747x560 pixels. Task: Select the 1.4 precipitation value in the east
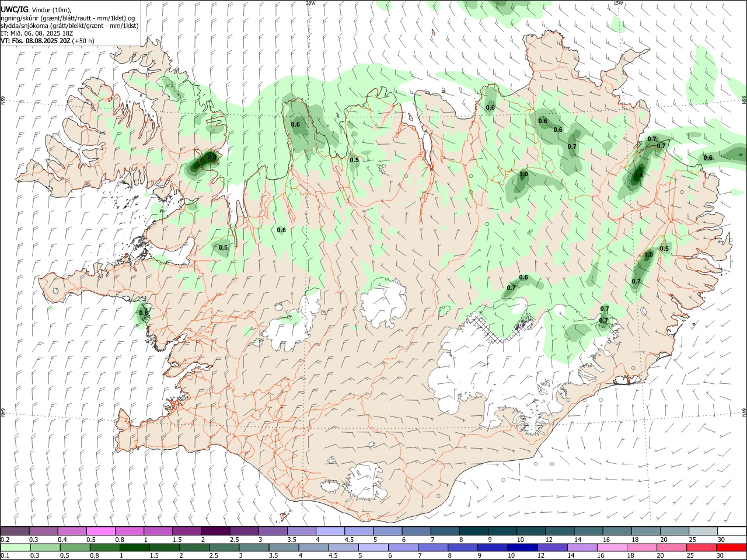click(x=638, y=175)
